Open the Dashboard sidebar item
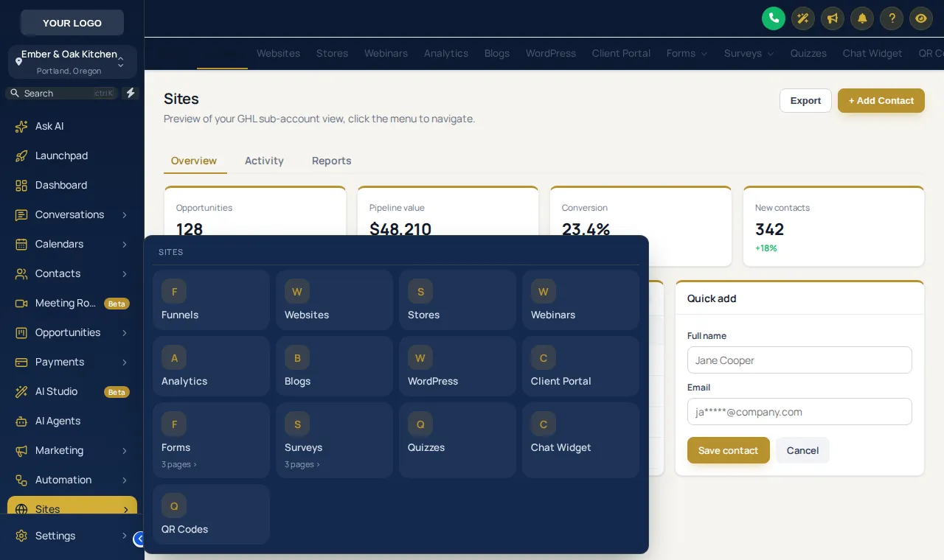This screenshot has width=944, height=560. [72, 185]
